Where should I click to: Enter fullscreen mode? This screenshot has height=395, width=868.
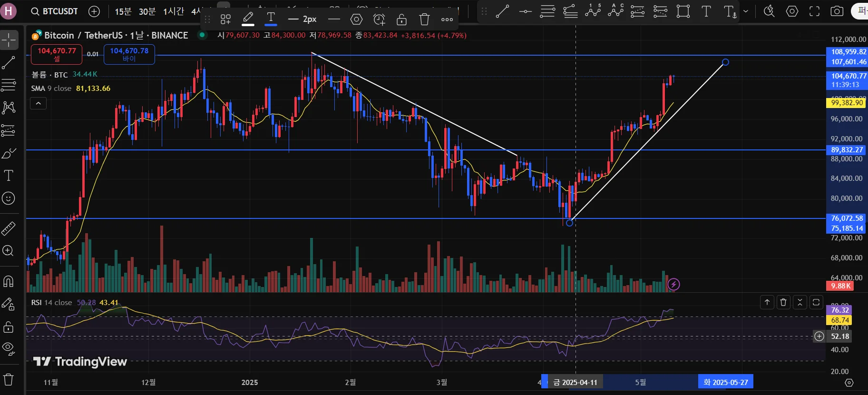click(x=814, y=11)
